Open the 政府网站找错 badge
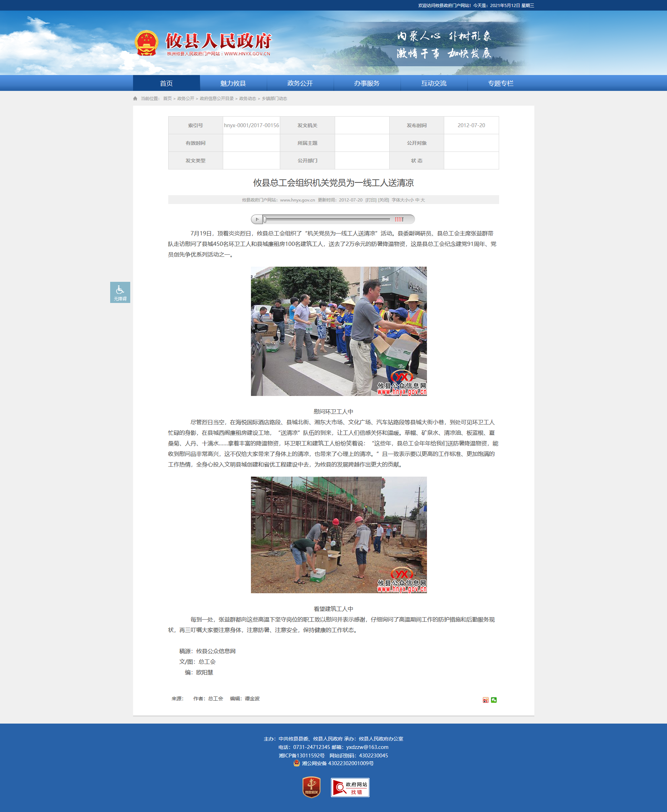The height and width of the screenshot is (812, 667). [350, 787]
